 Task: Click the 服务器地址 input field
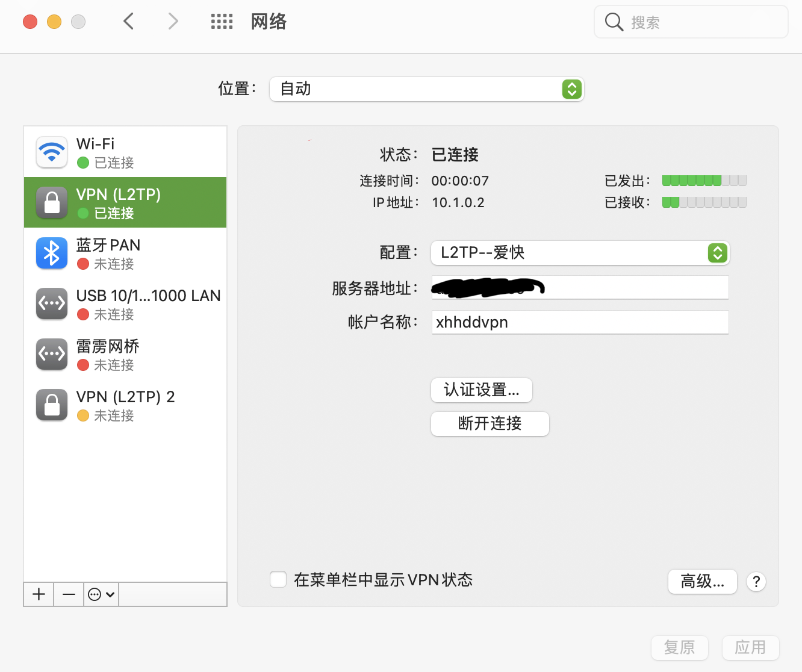click(x=580, y=288)
